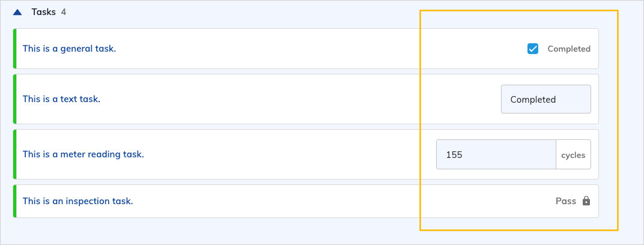644x245 pixels.
Task: Click the general task's green status bar
Action: pyautogui.click(x=14, y=49)
